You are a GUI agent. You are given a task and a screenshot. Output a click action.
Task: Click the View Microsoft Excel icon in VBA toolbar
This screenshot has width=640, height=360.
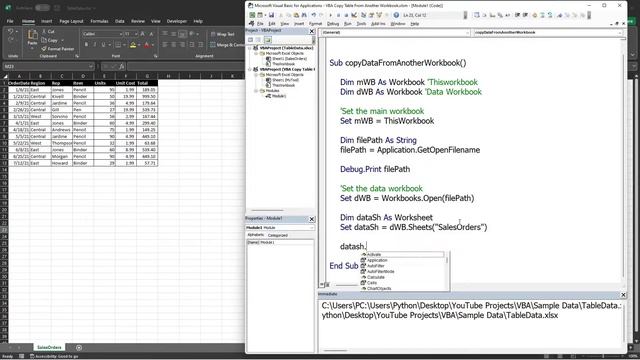pyautogui.click(x=252, y=15)
